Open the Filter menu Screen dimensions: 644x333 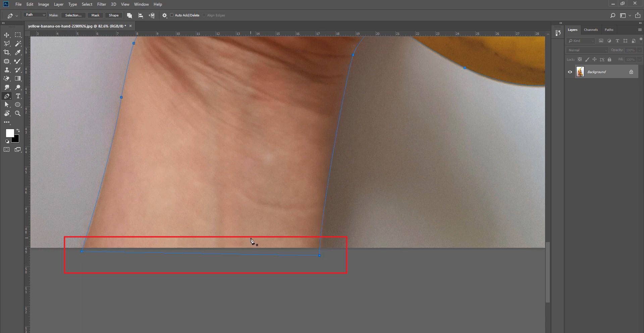pos(102,4)
